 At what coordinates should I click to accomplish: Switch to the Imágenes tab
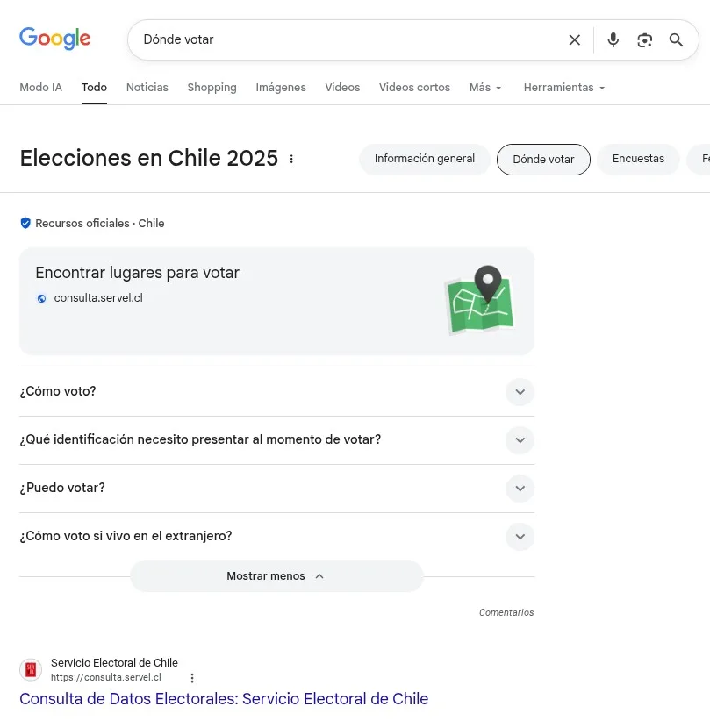click(x=281, y=88)
